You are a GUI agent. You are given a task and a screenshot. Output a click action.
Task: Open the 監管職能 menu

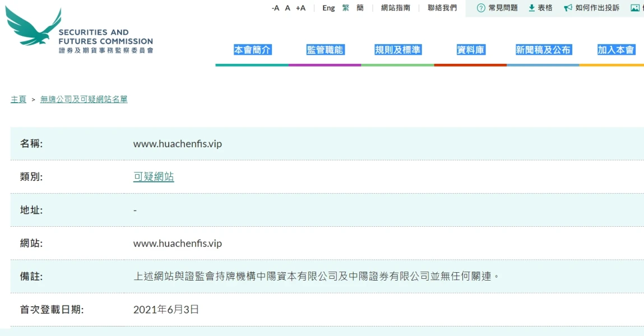pos(325,50)
